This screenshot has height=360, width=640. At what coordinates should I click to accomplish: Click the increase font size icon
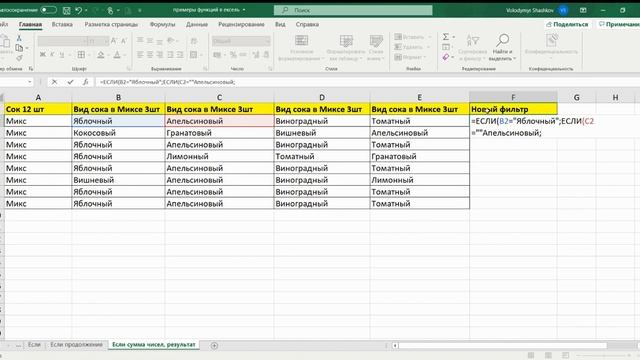[114, 41]
